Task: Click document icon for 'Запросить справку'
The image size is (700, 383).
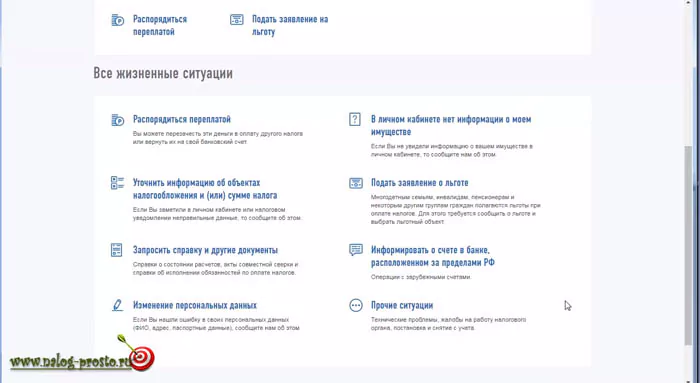Action: coord(117,250)
